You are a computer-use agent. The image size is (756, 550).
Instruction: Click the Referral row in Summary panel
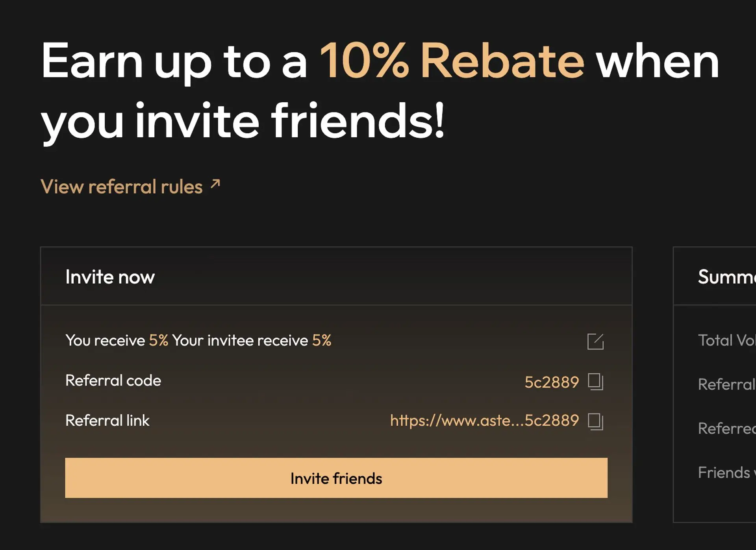click(x=726, y=384)
